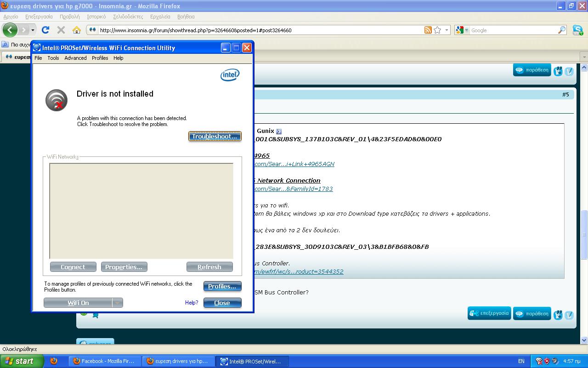Refresh the WiFi Networks list
This screenshot has width=588, height=368.
[209, 267]
